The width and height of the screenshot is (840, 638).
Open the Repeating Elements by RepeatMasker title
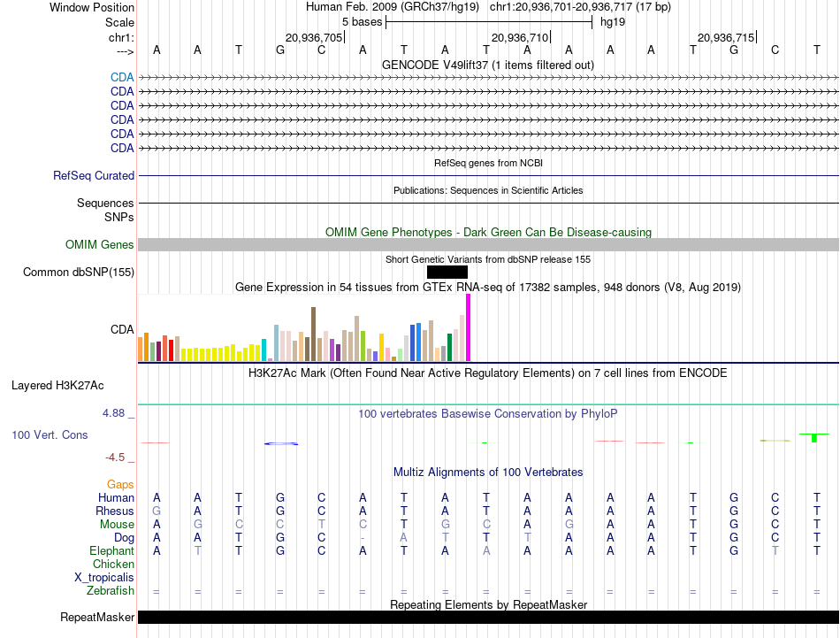point(488,604)
